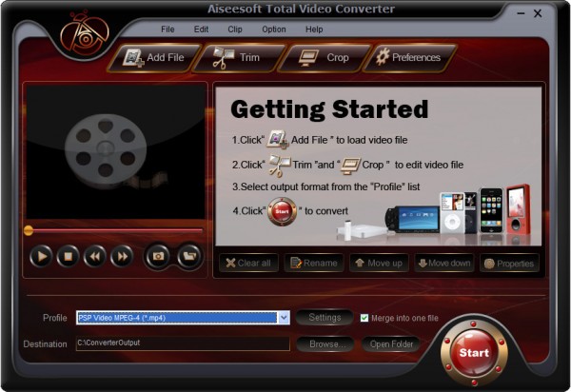Screen dimensions: 571x392
Task: Open the snapshot folder icon
Action: click(x=189, y=257)
